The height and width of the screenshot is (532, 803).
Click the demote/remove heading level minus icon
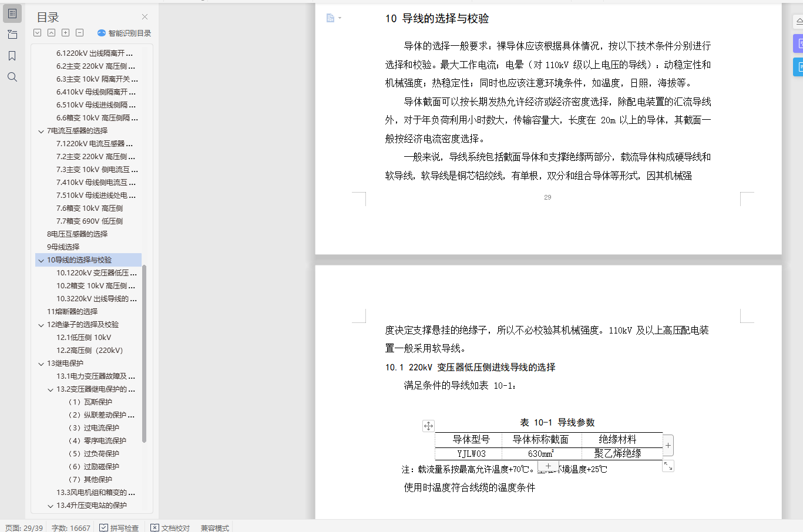pos(80,33)
